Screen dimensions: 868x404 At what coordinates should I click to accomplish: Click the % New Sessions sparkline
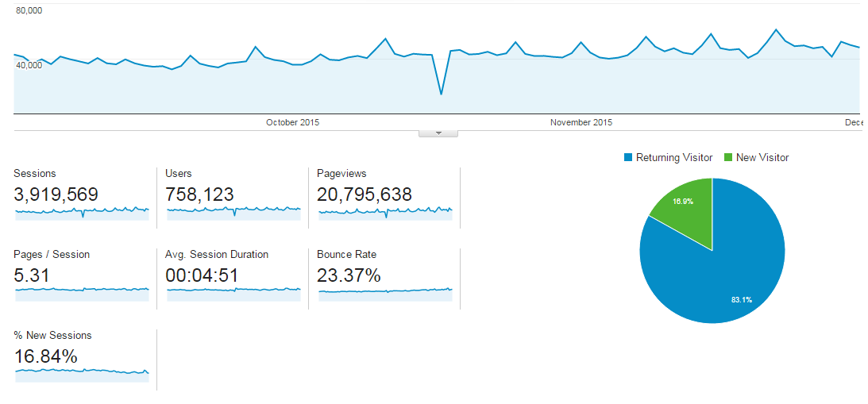(x=82, y=374)
